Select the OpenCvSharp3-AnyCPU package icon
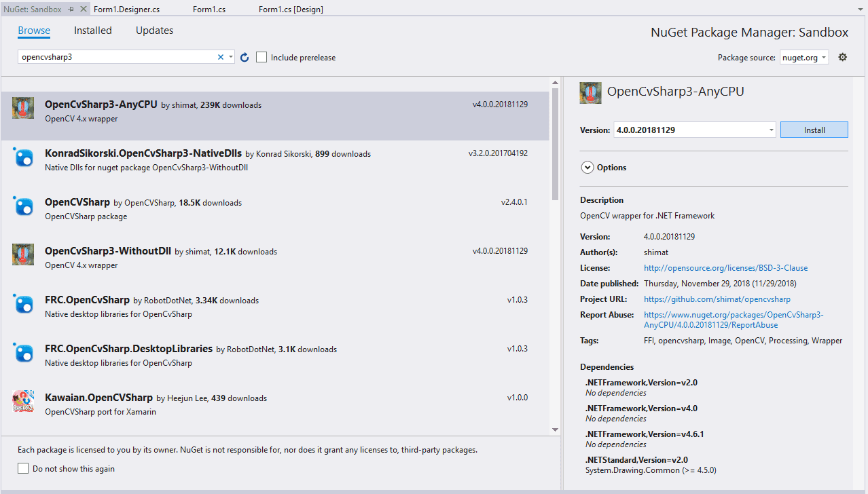This screenshot has width=868, height=494. coord(22,107)
